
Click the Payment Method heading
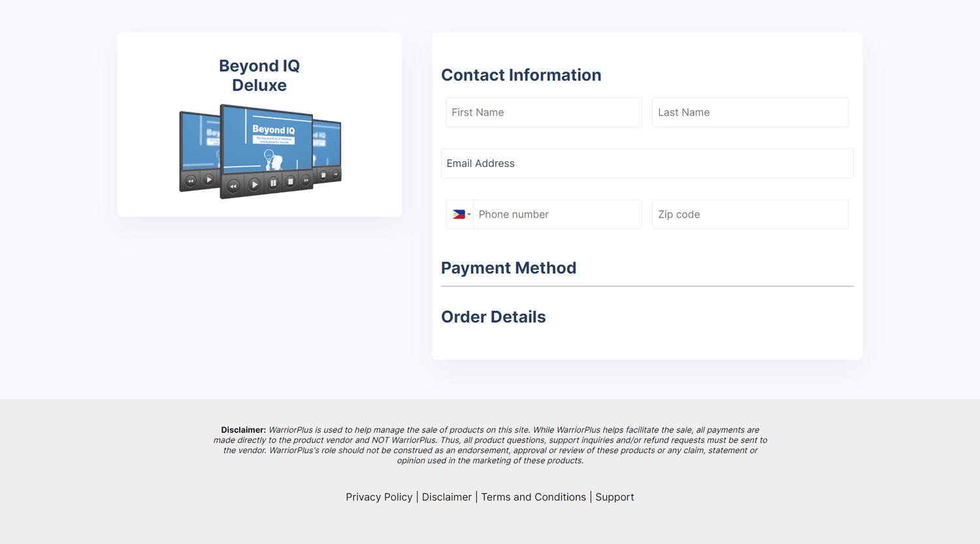[509, 268]
